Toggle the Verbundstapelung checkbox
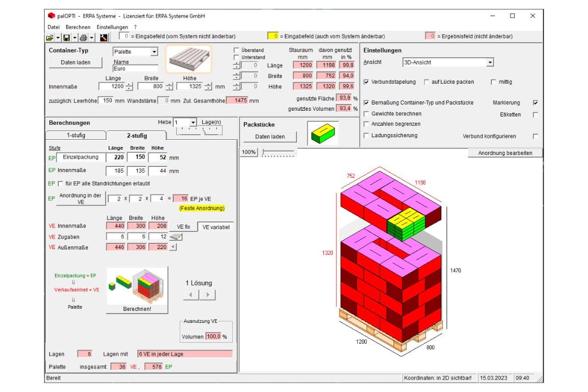The image size is (588, 392). pos(367,82)
